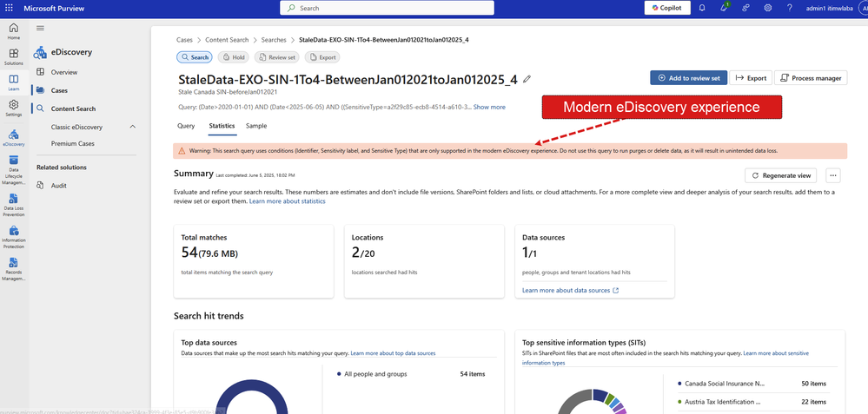This screenshot has height=414, width=868.
Task: Open Data Loss Prevention solution icon
Action: coord(14,204)
